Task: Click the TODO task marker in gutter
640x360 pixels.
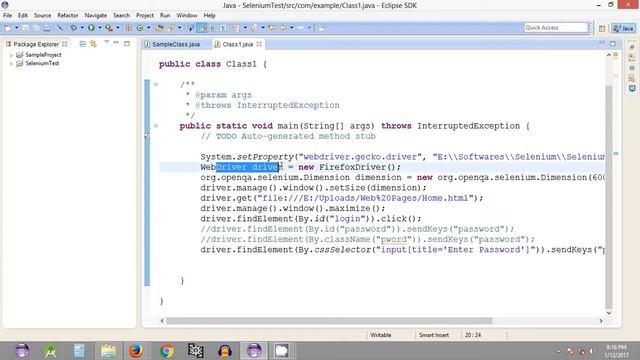Action: [147, 136]
